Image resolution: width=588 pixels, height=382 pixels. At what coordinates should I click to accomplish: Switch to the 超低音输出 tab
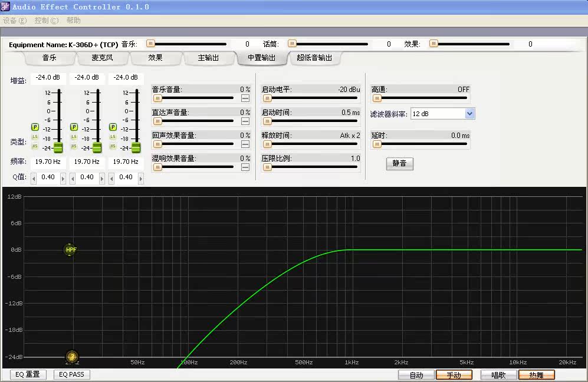pos(314,58)
